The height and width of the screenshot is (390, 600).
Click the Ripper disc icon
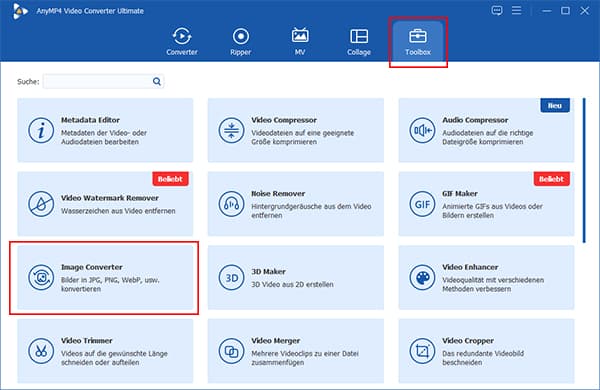[240, 36]
